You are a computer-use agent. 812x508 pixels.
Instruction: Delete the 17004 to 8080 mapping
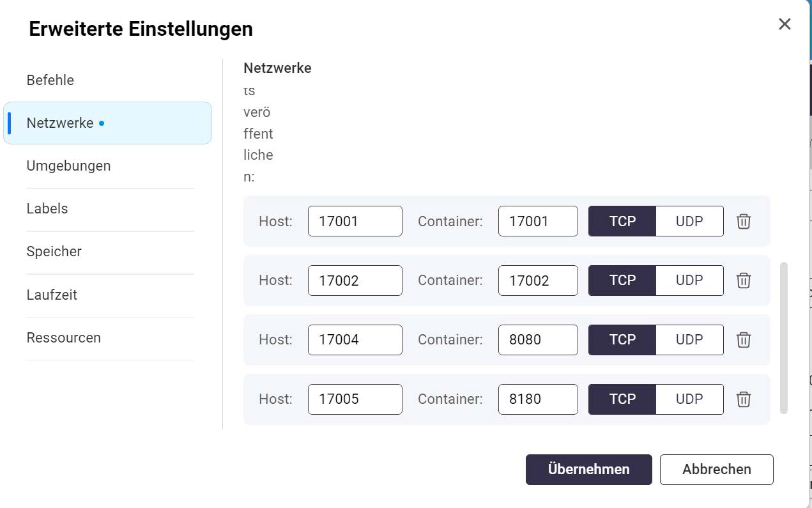point(744,340)
